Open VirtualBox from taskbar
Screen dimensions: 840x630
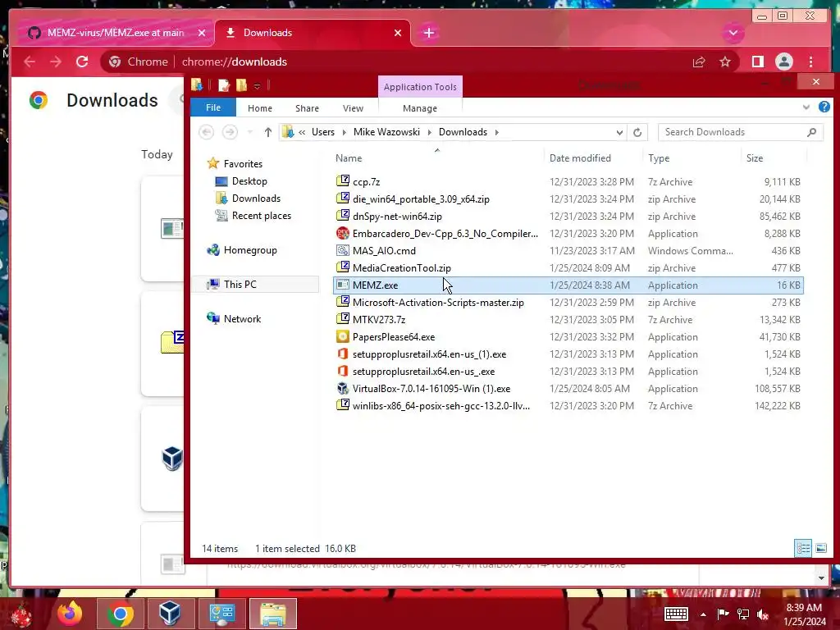pyautogui.click(x=170, y=614)
